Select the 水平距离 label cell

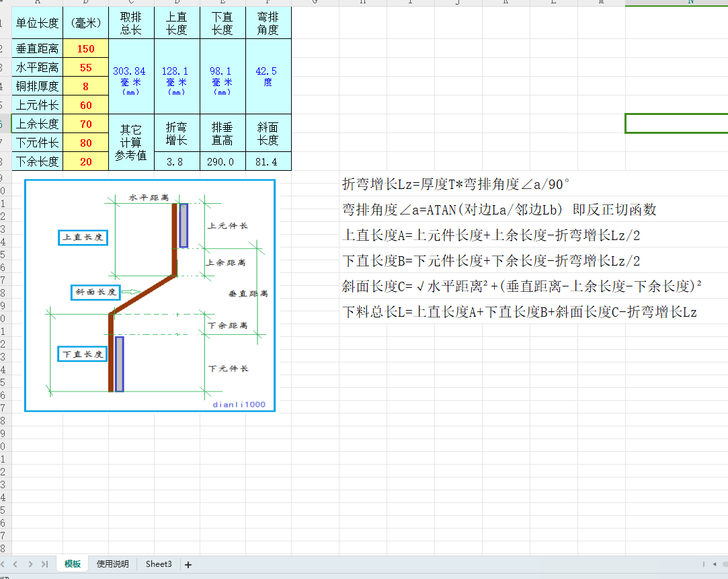[37, 67]
